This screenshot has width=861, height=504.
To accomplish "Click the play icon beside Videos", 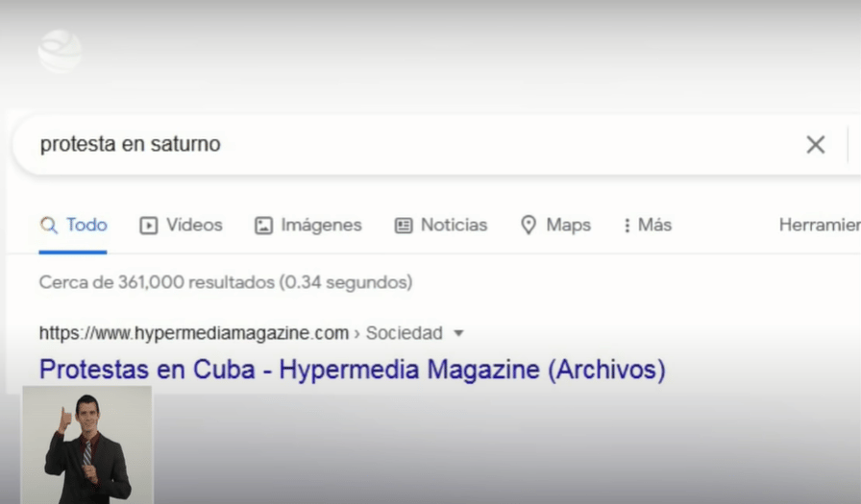I will pyautogui.click(x=148, y=226).
